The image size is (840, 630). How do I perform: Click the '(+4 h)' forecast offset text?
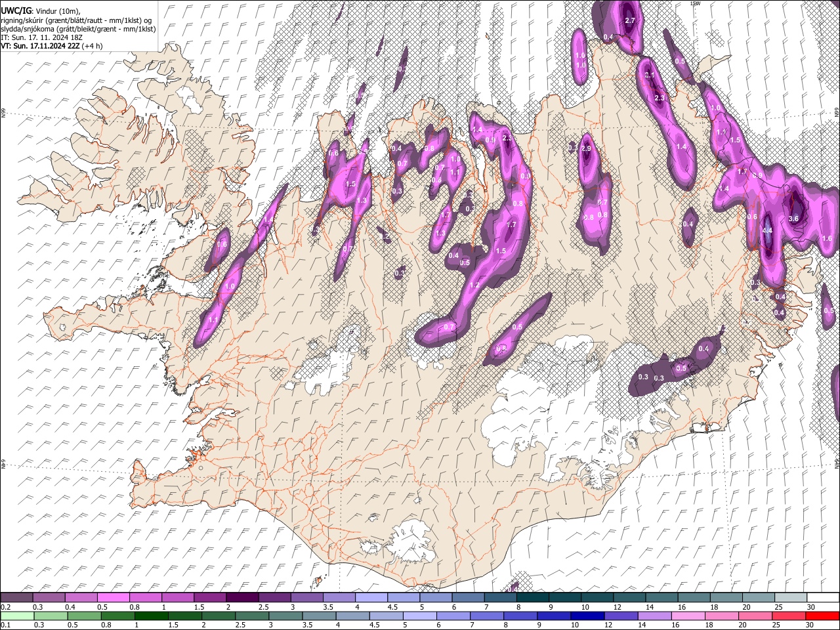[93, 46]
